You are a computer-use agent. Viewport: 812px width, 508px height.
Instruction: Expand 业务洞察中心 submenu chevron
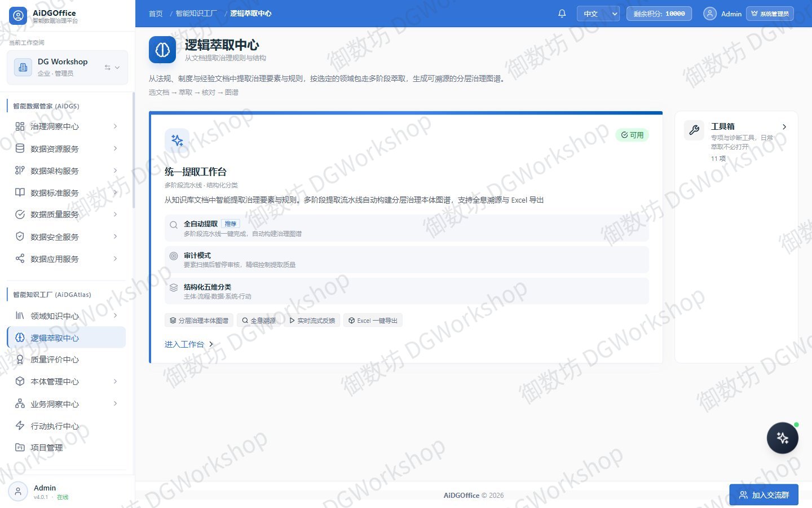[115, 404]
